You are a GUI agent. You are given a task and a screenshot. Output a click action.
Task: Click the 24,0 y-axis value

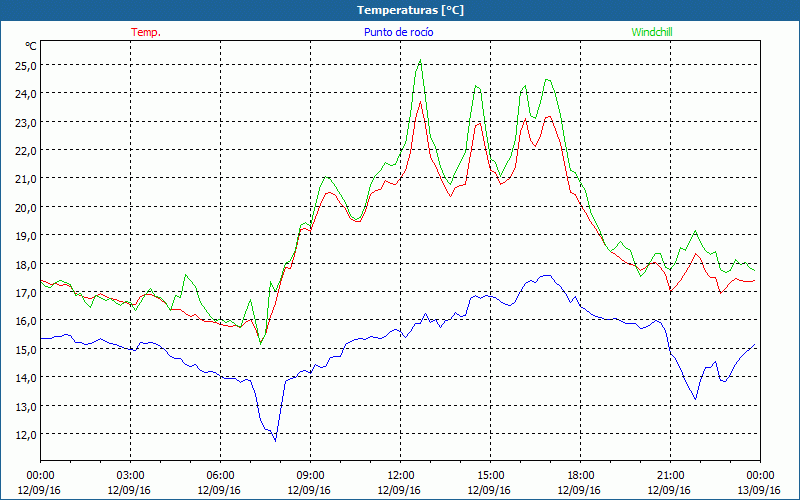(26, 94)
